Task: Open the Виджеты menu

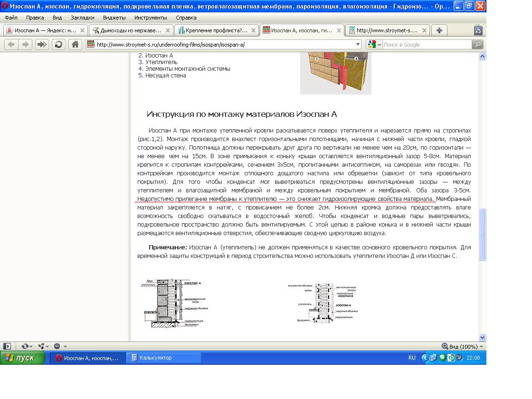Action: (x=114, y=18)
